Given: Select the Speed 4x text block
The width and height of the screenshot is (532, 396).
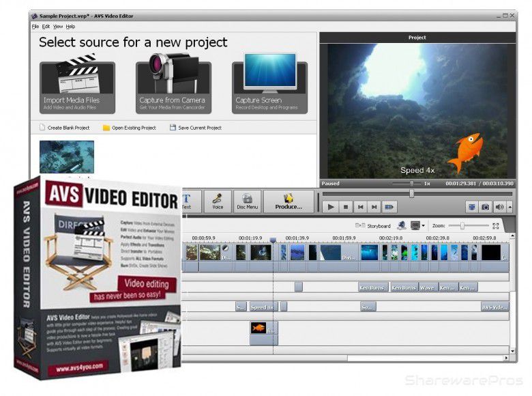Looking at the screenshot, I should (263, 307).
